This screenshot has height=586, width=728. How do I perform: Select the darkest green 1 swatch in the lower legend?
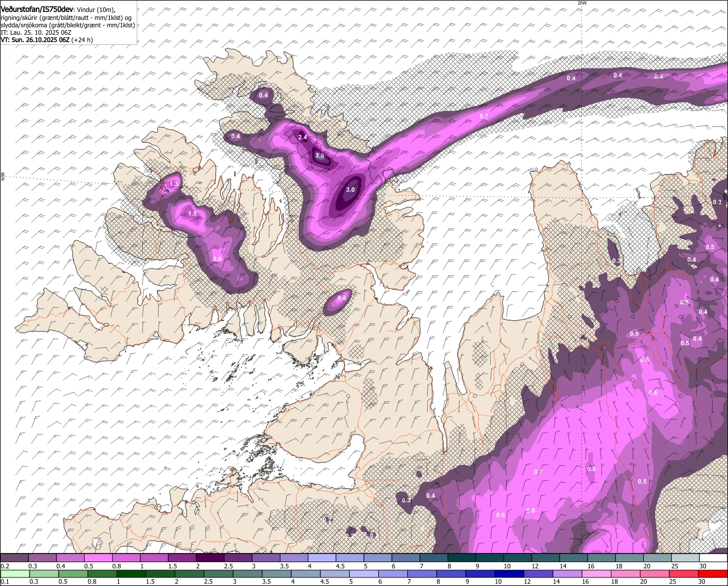click(x=132, y=573)
